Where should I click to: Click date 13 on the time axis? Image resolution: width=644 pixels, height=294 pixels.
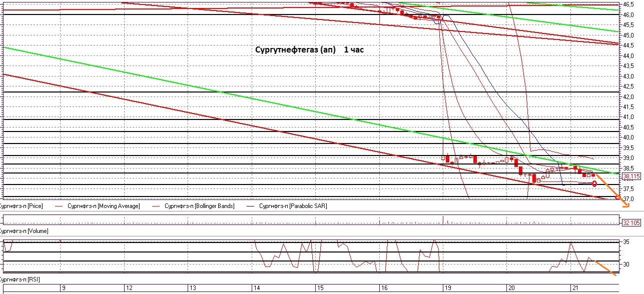coord(193,288)
